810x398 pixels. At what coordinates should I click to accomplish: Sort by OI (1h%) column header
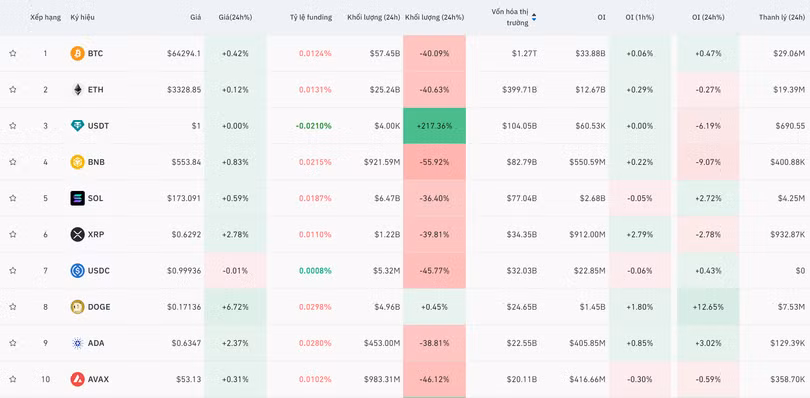point(640,17)
